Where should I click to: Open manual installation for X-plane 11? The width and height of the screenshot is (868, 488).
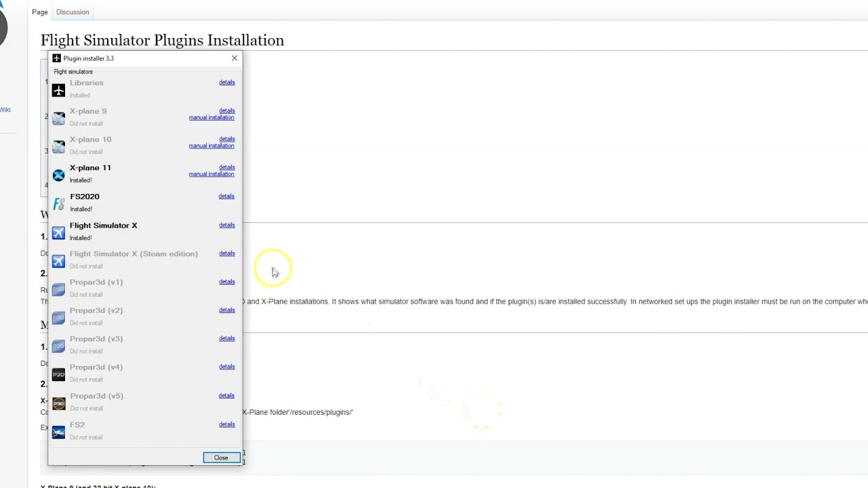click(x=212, y=175)
